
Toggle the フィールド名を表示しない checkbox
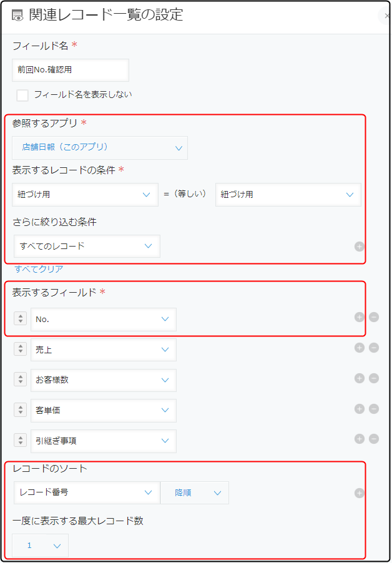pos(22,95)
